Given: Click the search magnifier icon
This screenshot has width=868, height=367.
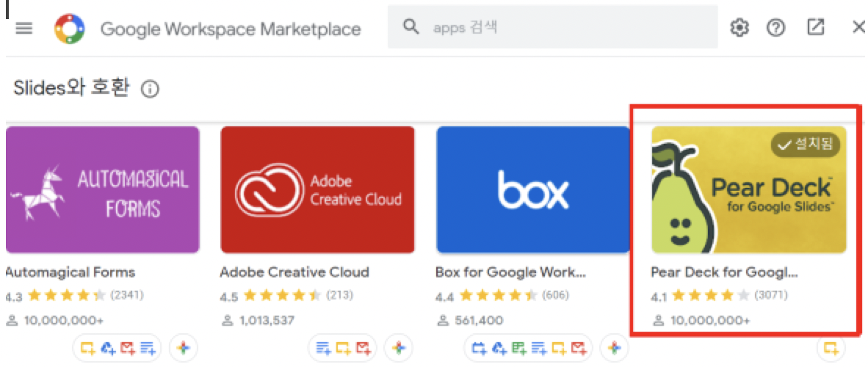Looking at the screenshot, I should pos(411,27).
